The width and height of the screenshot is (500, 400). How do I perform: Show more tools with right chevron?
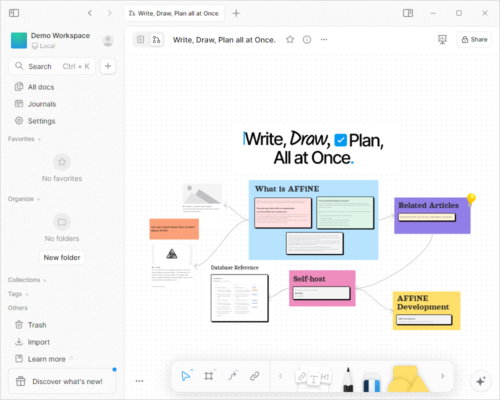pos(442,376)
